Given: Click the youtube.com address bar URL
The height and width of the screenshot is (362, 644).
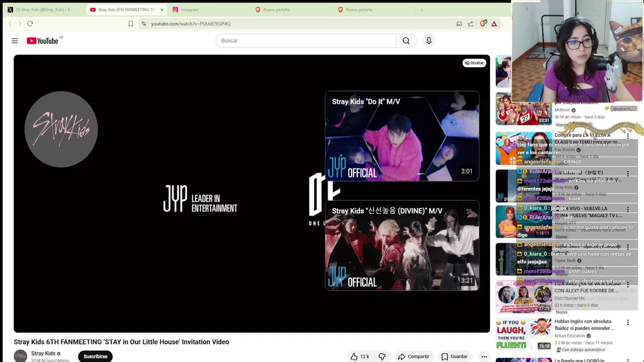Looking at the screenshot, I should [x=191, y=24].
